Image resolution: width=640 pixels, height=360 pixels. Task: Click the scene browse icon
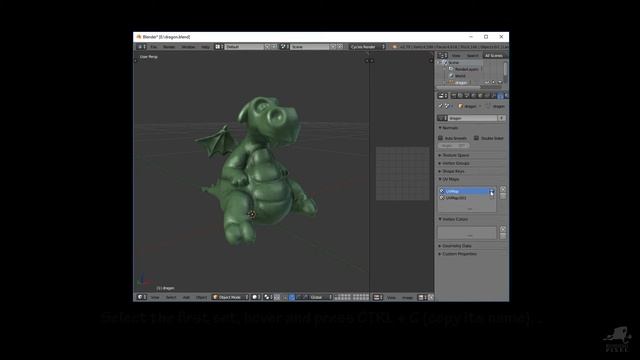[x=284, y=47]
